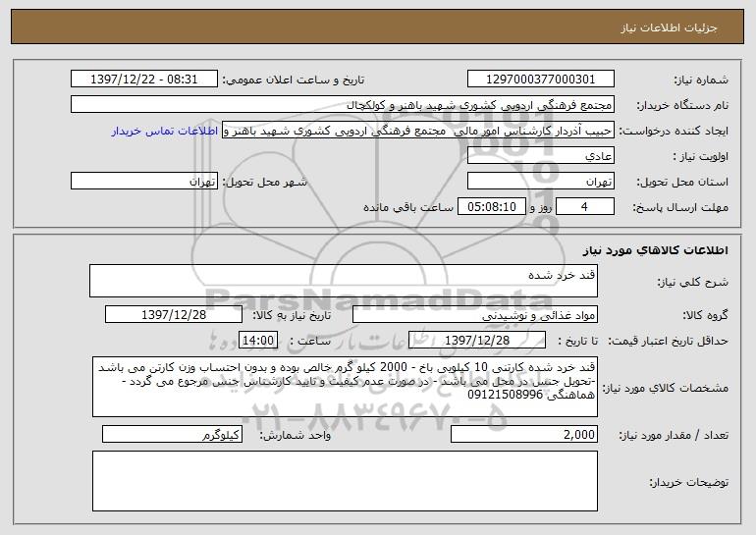Click the شرح کلی نیاز box قند خرد شده
Screen dimensions: 756x535
[x=344, y=281]
